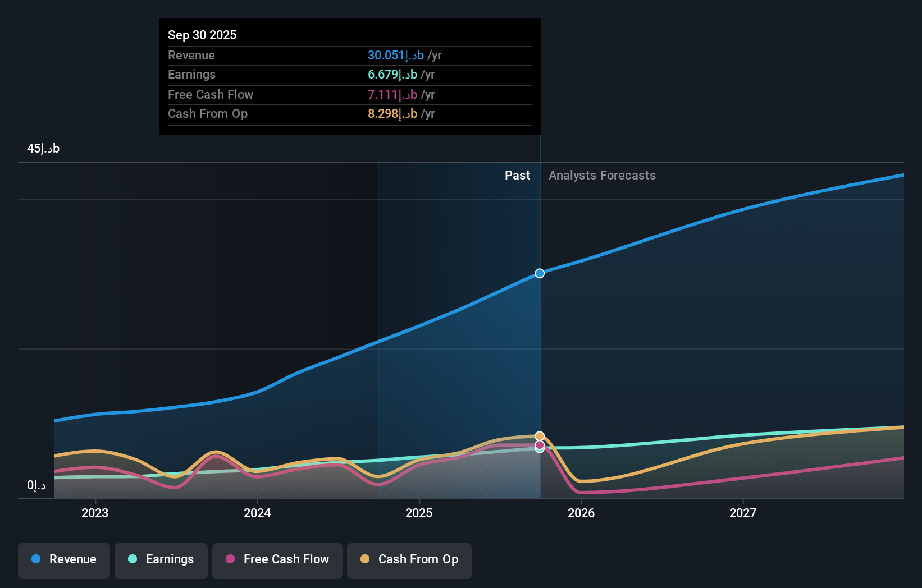Click the pink Free Cash Flow legend dot

click(x=229, y=560)
